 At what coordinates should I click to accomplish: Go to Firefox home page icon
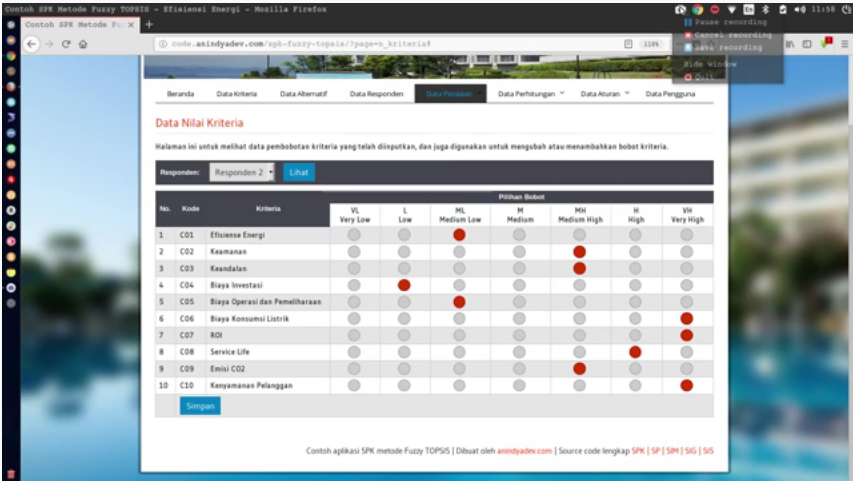(83, 44)
